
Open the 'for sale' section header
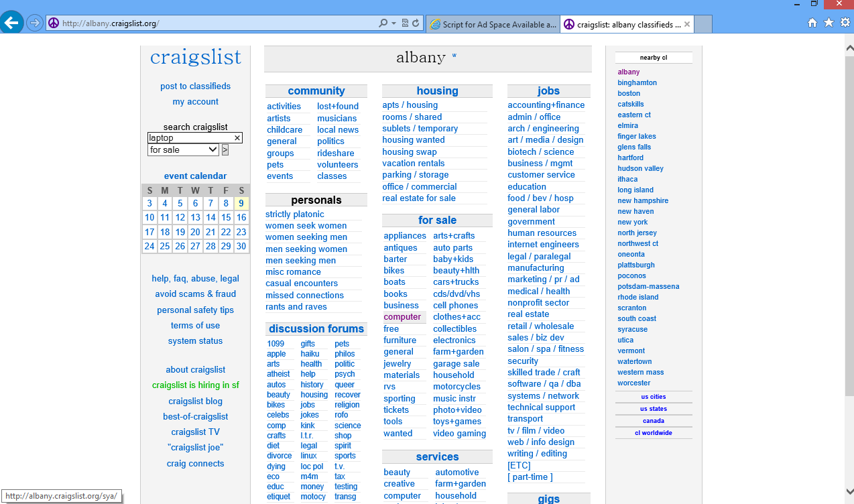click(437, 220)
